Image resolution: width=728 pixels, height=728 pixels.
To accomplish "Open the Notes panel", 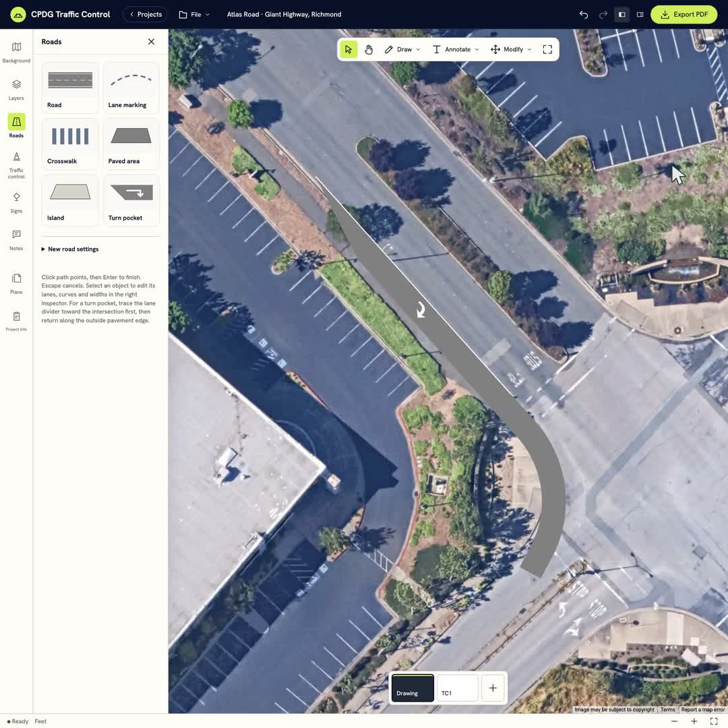I will click(16, 239).
